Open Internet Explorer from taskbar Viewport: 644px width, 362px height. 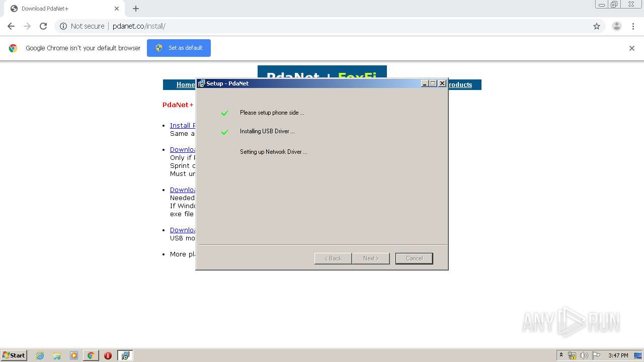click(40, 355)
